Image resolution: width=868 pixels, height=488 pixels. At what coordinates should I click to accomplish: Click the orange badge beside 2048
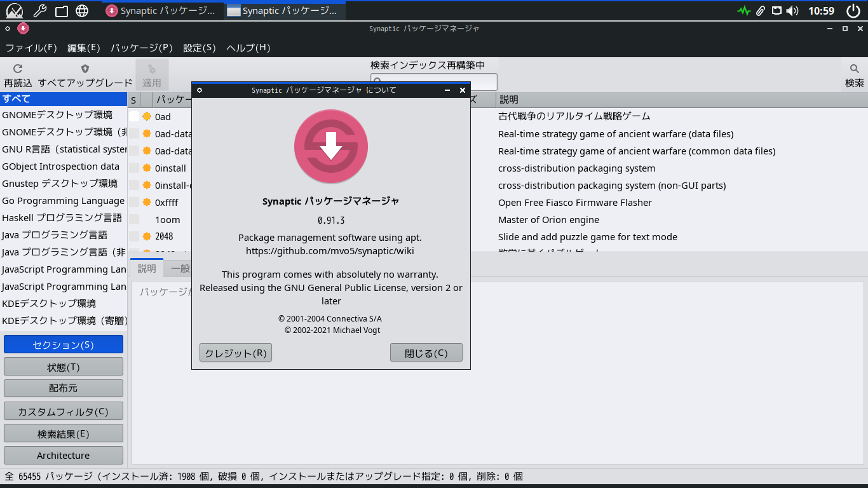pyautogui.click(x=147, y=237)
